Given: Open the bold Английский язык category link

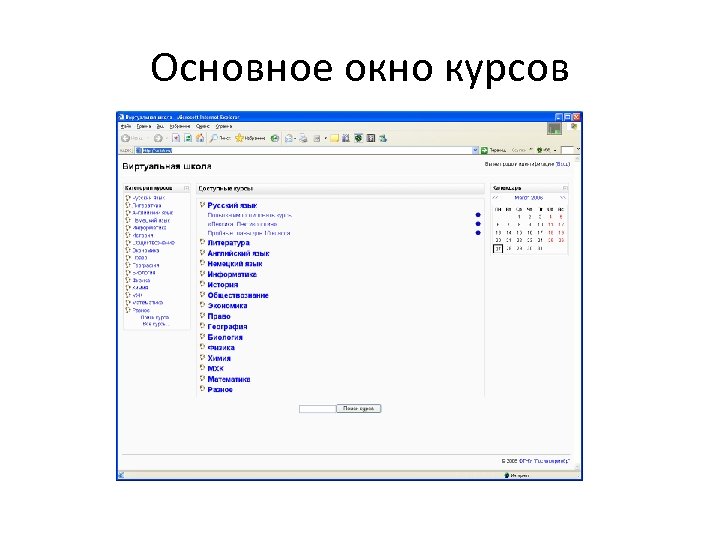Looking at the screenshot, I should pos(238,253).
